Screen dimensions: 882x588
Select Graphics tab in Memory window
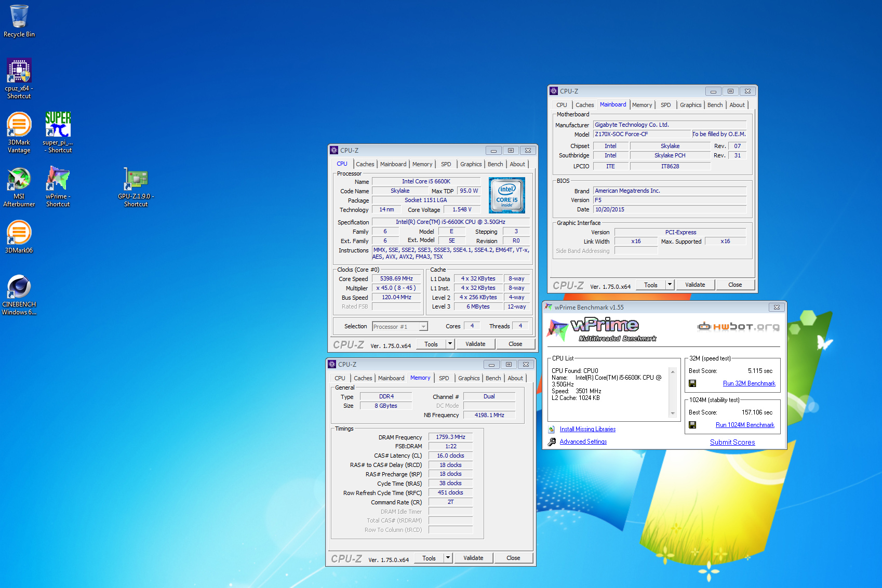coord(469,378)
